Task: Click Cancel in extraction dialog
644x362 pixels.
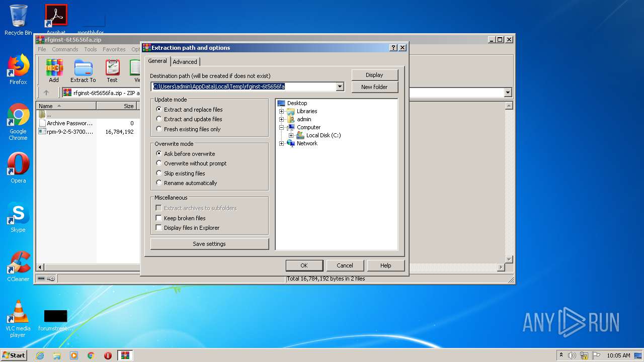Action: click(345, 265)
